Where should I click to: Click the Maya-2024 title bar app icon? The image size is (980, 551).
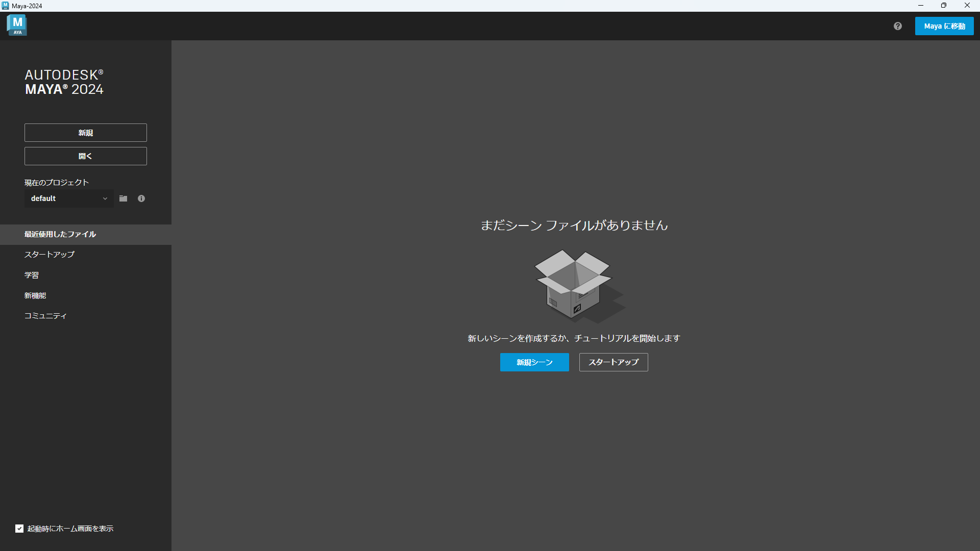point(5,6)
